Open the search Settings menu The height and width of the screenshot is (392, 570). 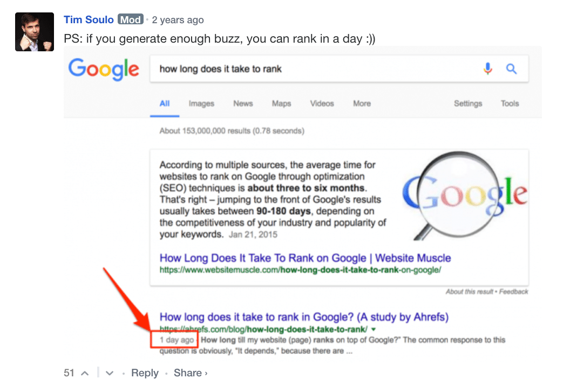pos(467,104)
